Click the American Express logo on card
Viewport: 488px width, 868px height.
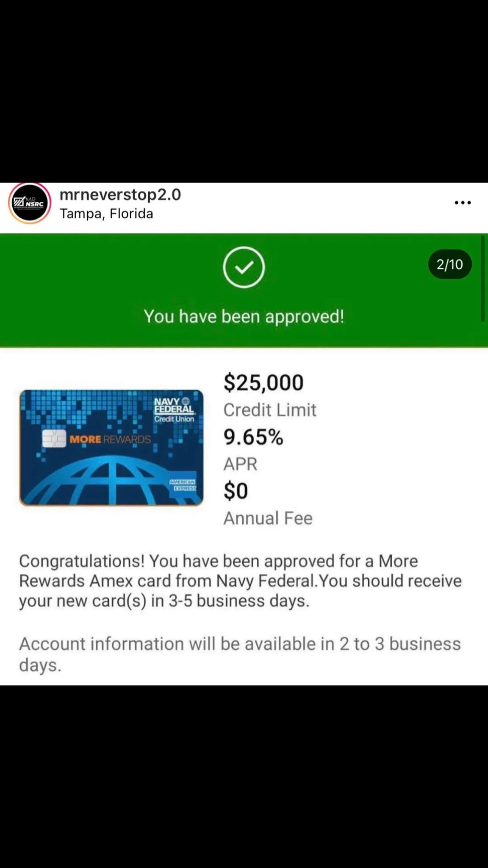[183, 485]
